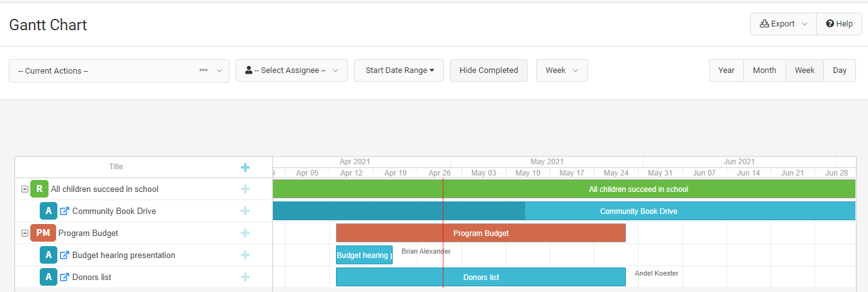Click the PM badge for Program Budget
Viewport: 868px width, 292px height.
43,233
